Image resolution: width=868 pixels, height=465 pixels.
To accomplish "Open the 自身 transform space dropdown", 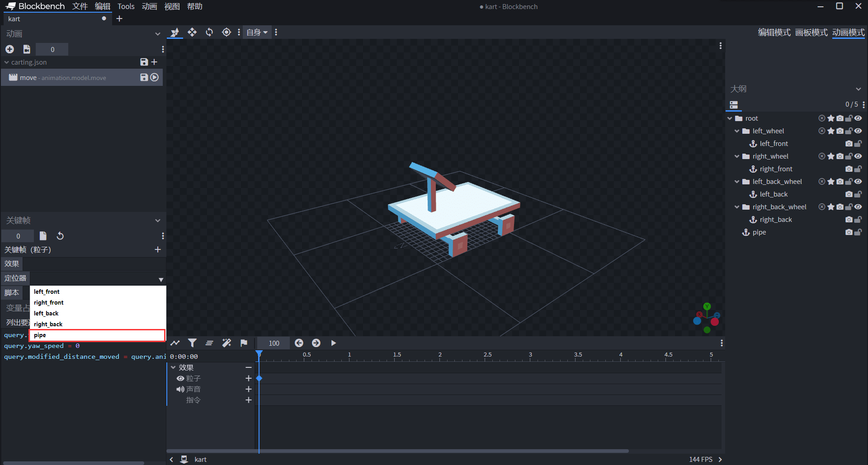I will click(257, 32).
